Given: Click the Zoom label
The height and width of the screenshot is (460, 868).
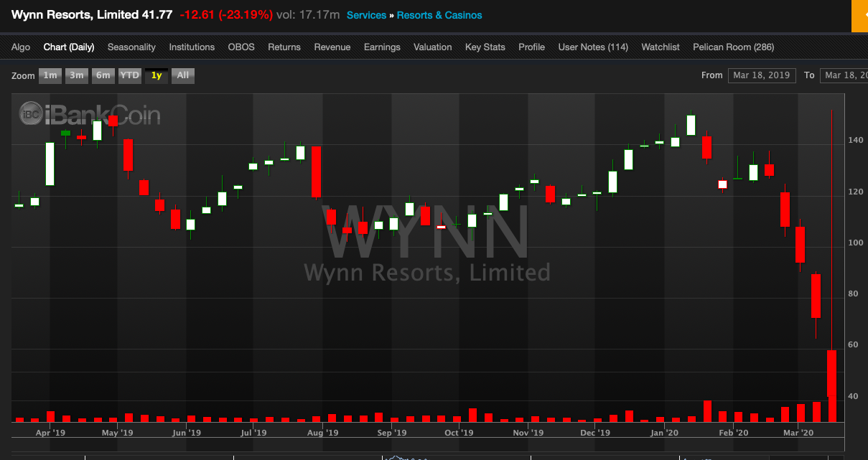Looking at the screenshot, I should pyautogui.click(x=23, y=76).
